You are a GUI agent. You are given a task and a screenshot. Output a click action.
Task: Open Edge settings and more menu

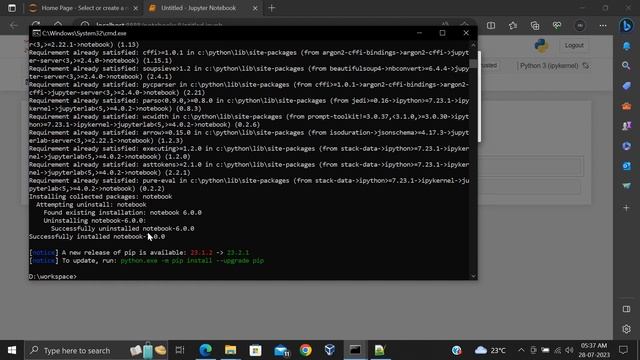click(602, 26)
